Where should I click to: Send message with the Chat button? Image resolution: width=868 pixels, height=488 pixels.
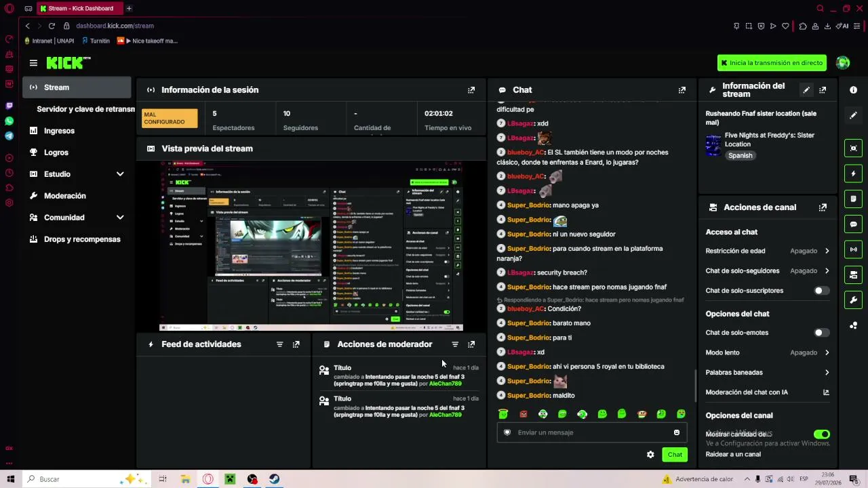click(675, 455)
